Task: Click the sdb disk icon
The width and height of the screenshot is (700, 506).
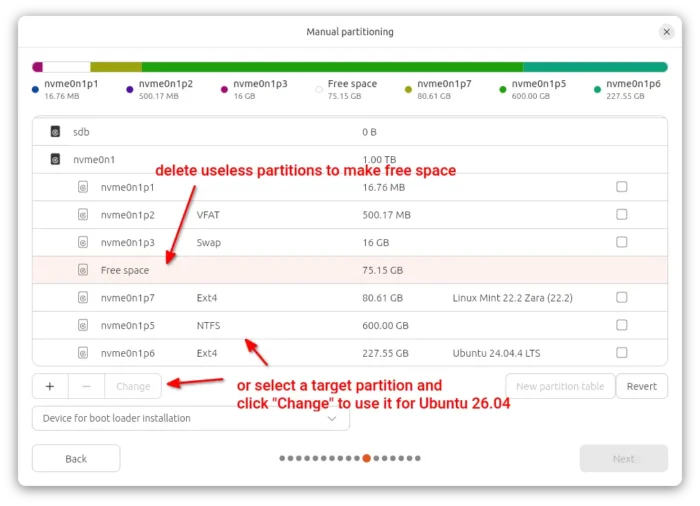Action: (55, 131)
